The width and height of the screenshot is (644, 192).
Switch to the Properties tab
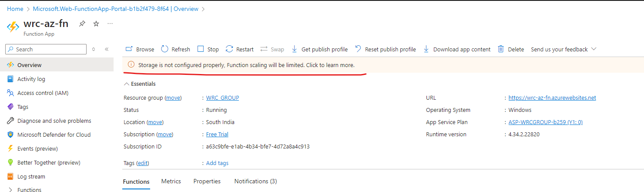pos(207,181)
